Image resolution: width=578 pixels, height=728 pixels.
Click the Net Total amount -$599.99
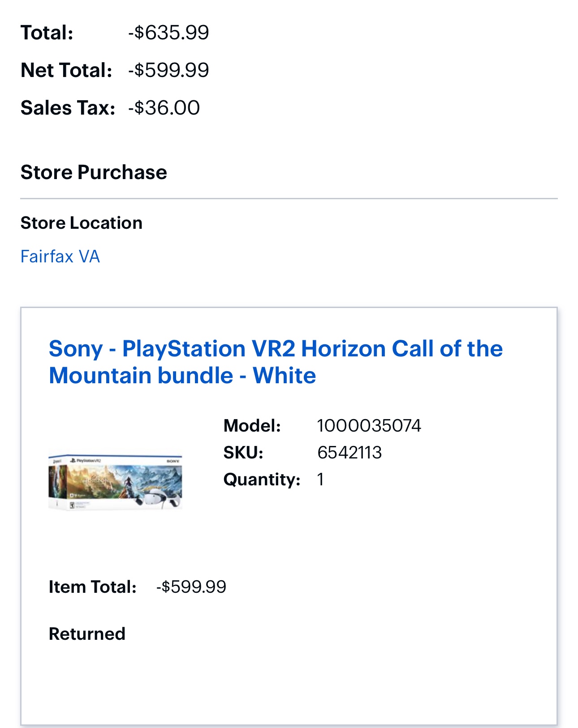(x=168, y=70)
